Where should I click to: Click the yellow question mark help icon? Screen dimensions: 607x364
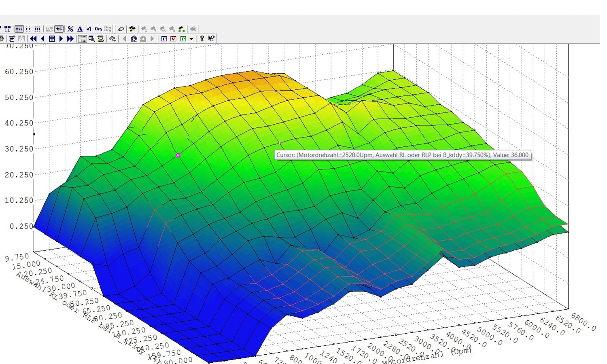click(x=202, y=39)
